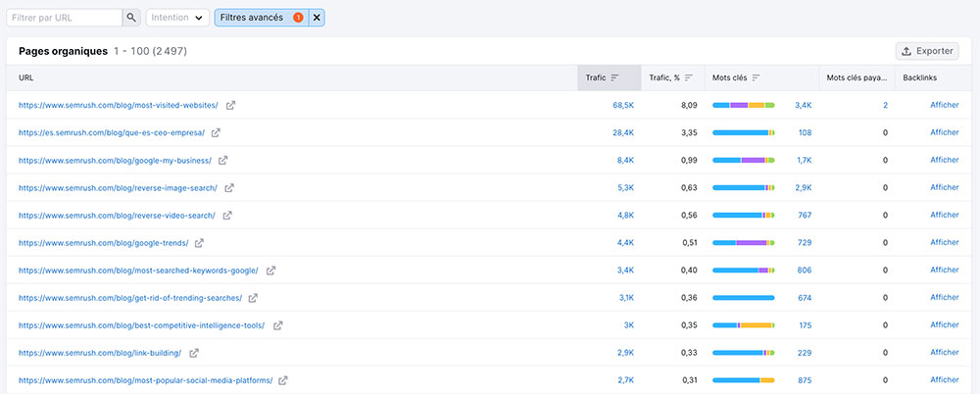Click the 806 keywords count
Viewport: 980px width, 394px height.
805,271
